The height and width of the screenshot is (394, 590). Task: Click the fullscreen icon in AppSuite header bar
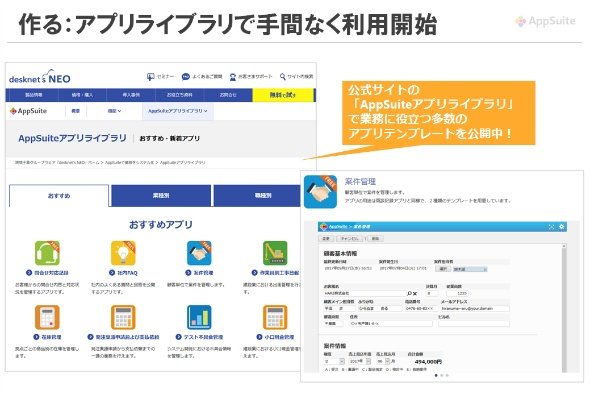551,227
